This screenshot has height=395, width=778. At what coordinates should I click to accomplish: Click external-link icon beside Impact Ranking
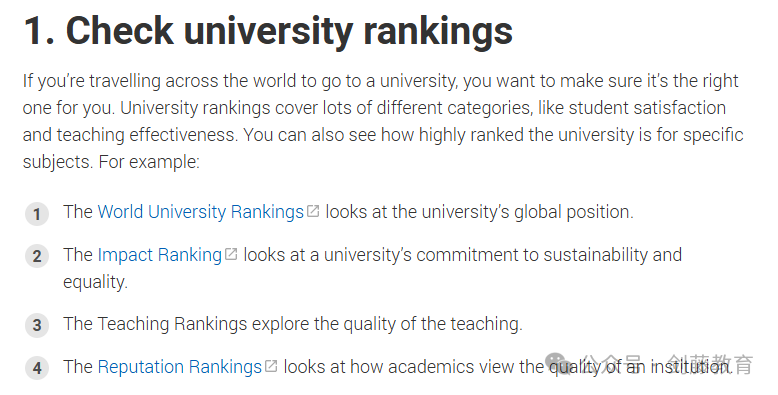tap(231, 254)
